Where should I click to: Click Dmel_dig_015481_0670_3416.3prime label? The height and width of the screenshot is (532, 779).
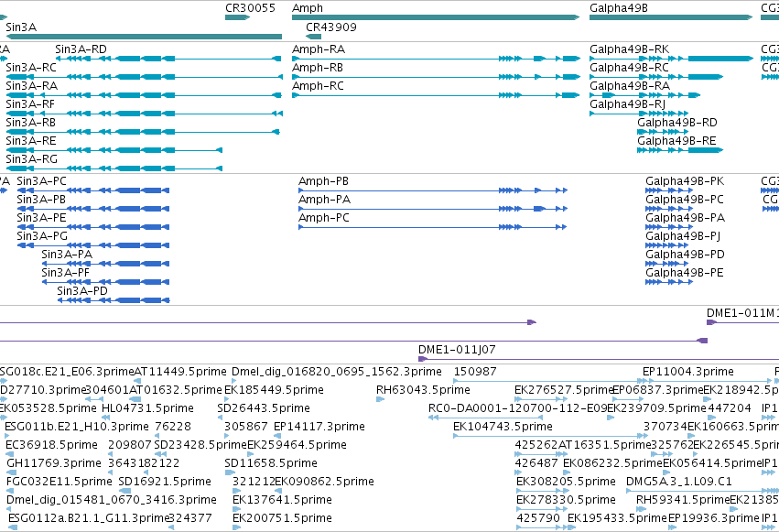click(112, 500)
